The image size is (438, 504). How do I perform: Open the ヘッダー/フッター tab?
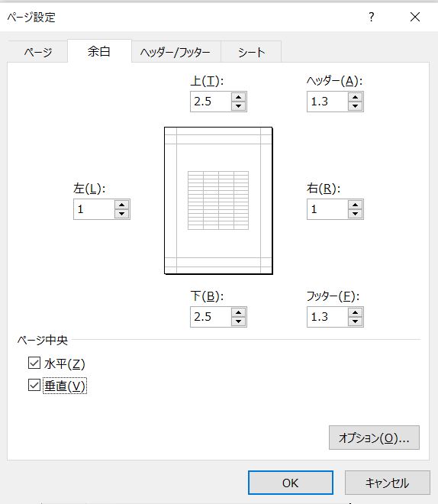pyautogui.click(x=176, y=52)
